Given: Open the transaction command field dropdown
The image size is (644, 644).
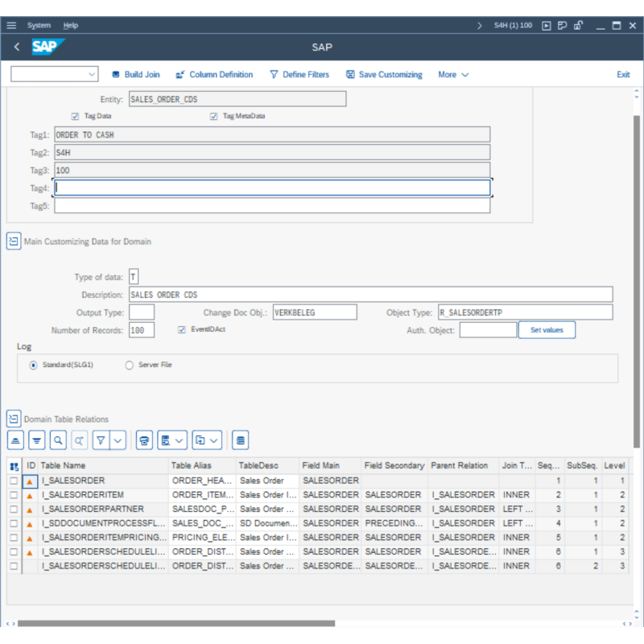Looking at the screenshot, I should (91, 75).
